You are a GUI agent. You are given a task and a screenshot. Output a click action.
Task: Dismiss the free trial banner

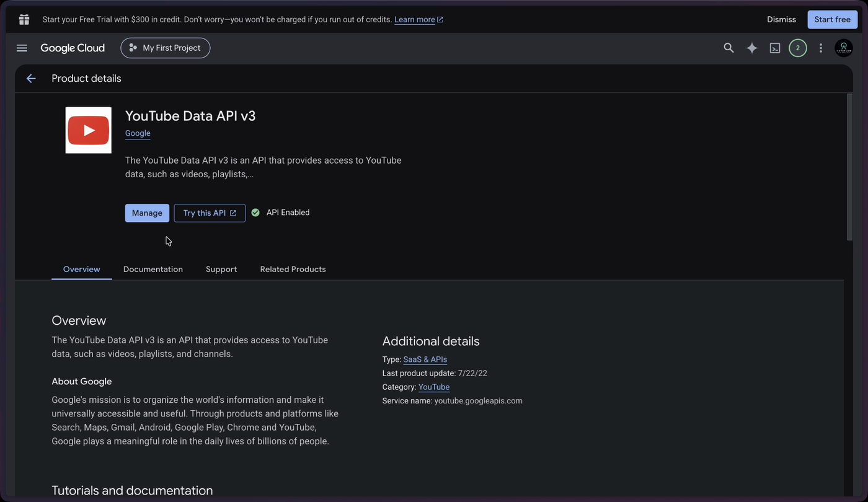click(781, 19)
